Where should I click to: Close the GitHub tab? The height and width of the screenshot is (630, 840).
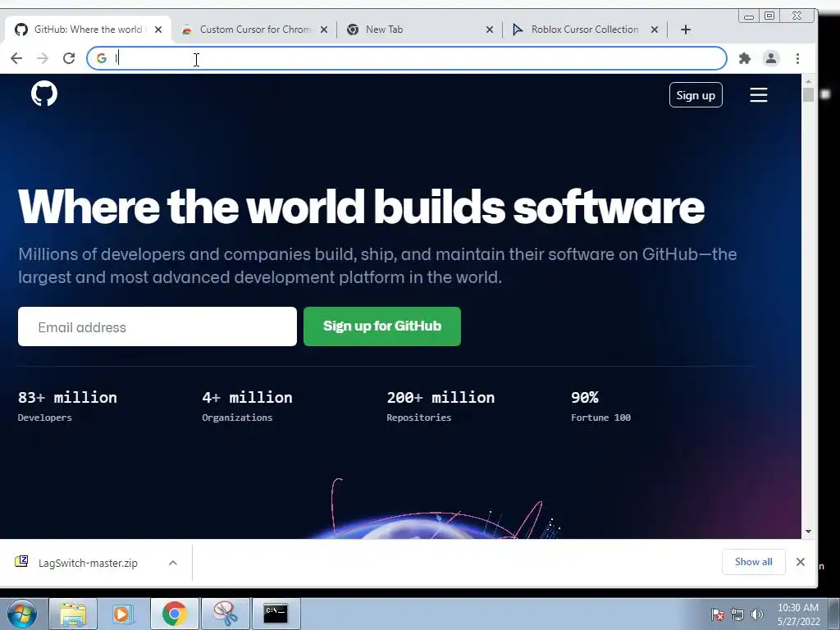click(158, 30)
